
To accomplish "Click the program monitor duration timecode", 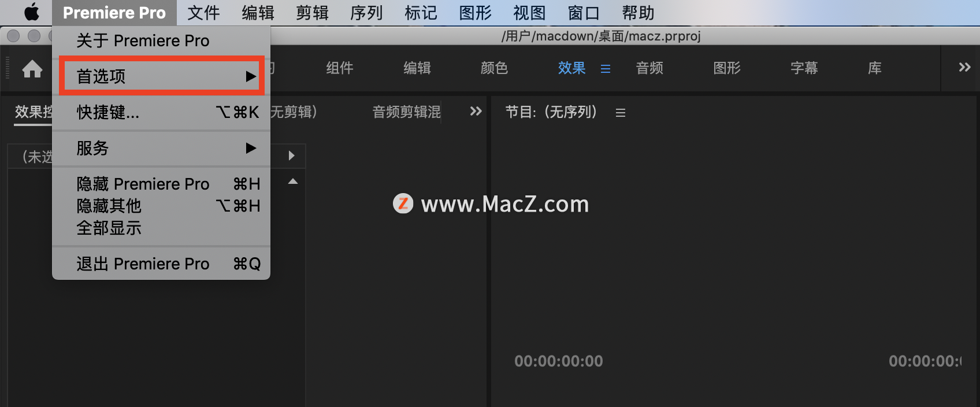I will click(x=925, y=361).
